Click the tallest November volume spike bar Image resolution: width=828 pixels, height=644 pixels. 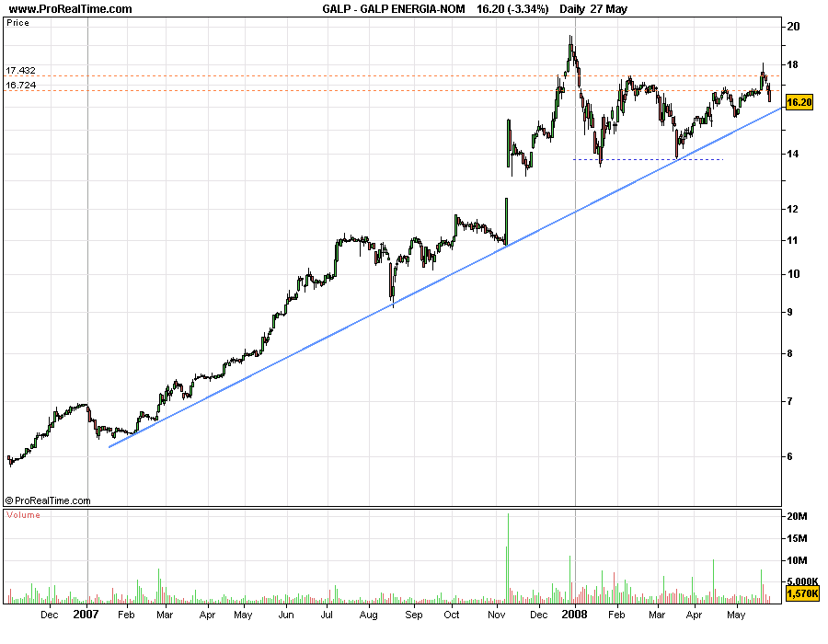coord(508,558)
